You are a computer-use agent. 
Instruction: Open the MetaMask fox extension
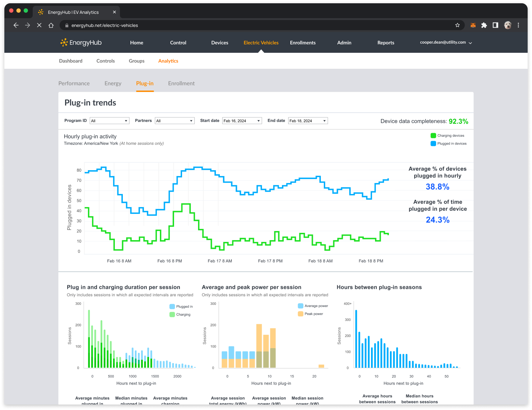tap(473, 25)
